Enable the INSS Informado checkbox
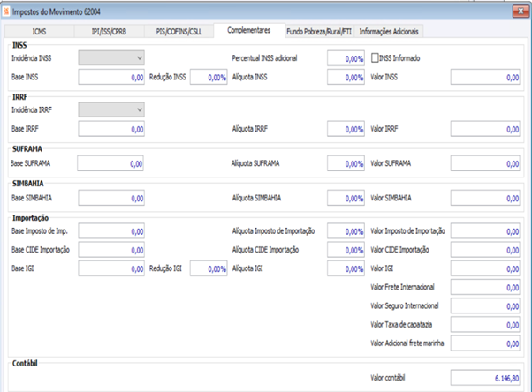The height and width of the screenshot is (392, 532). [x=375, y=58]
